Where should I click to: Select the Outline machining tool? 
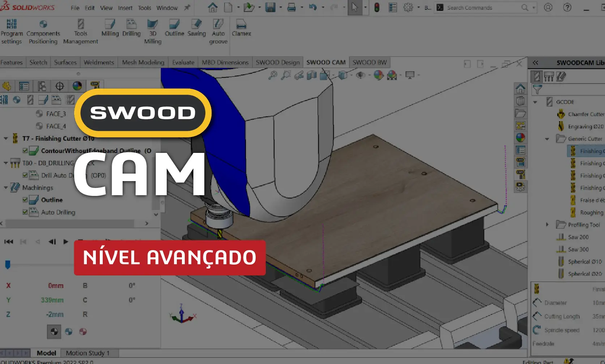click(174, 28)
